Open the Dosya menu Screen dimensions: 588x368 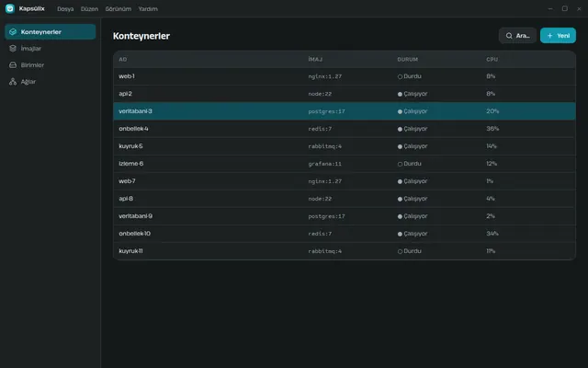point(65,8)
